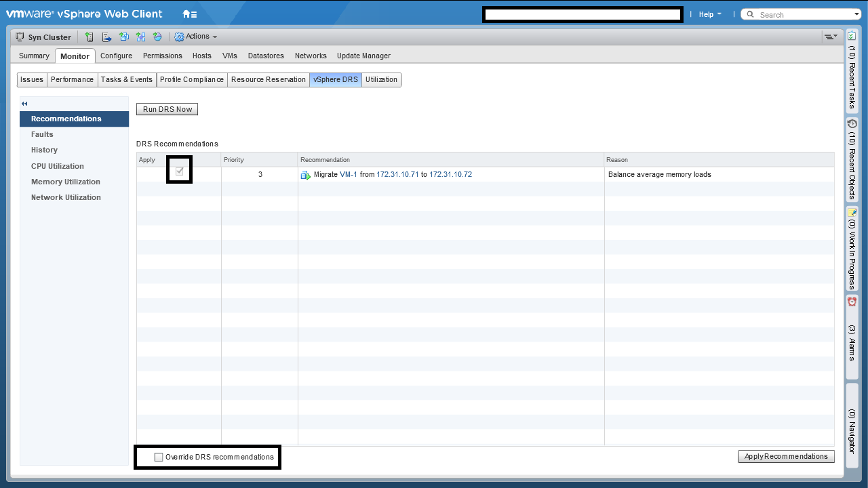The height and width of the screenshot is (488, 868).
Task: Click inside the Search input field
Action: pos(800,14)
